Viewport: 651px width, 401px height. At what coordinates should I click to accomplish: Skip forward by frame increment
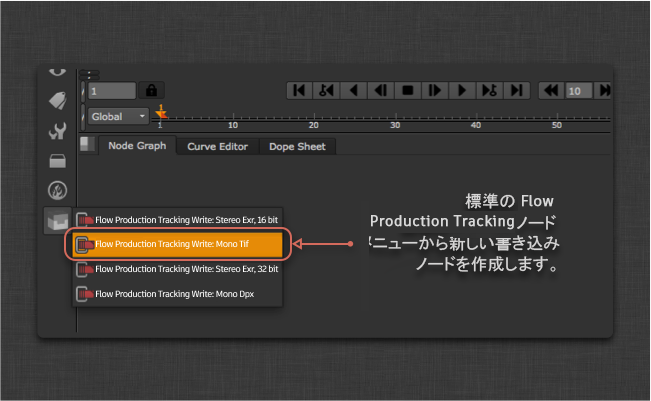coord(604,90)
